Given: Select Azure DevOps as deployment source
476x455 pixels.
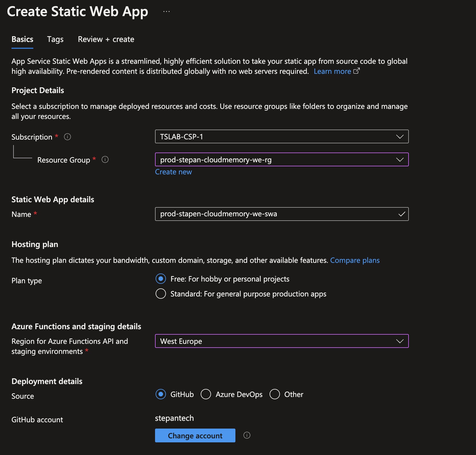Looking at the screenshot, I should coord(206,394).
